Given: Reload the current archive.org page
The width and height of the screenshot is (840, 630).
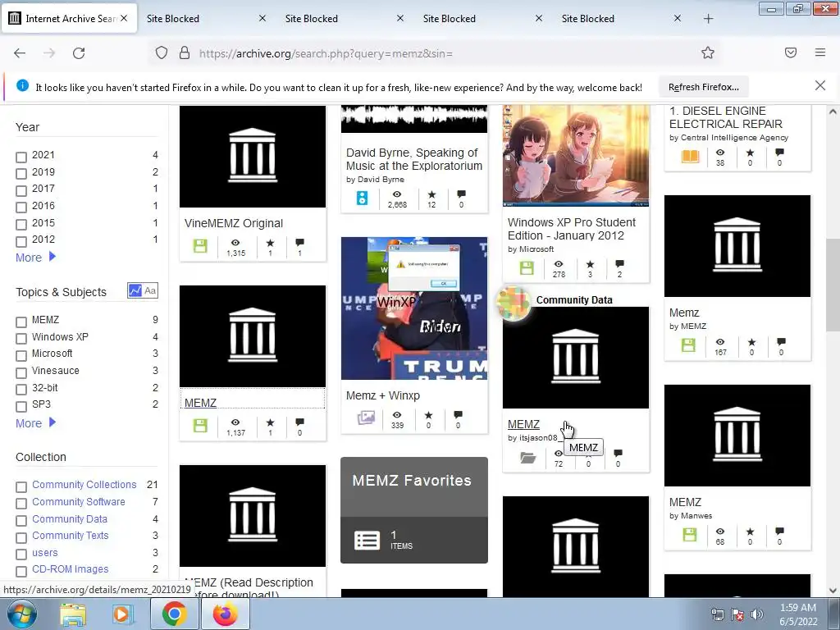Looking at the screenshot, I should [x=79, y=53].
